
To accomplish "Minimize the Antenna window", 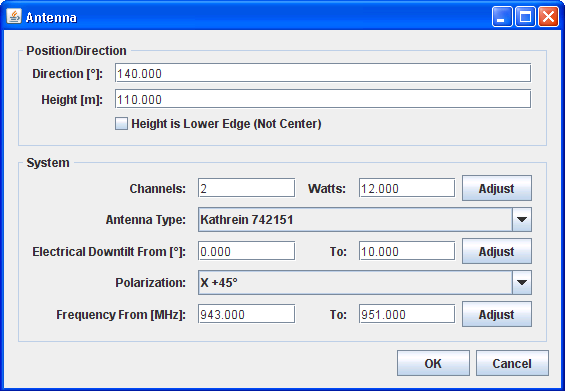I will coord(502,17).
